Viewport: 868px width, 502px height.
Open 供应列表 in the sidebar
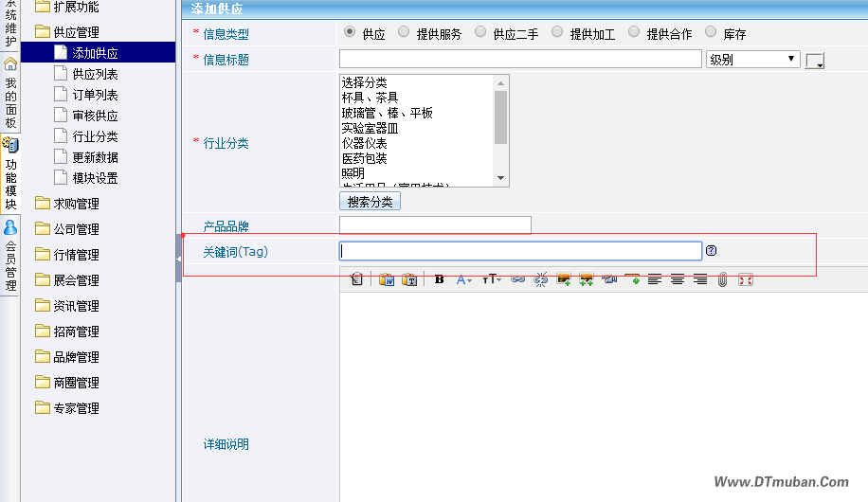click(95, 74)
